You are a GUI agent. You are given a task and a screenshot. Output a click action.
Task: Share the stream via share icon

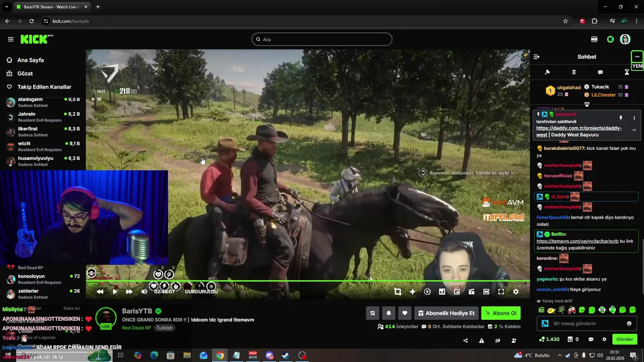pyautogui.click(x=465, y=340)
